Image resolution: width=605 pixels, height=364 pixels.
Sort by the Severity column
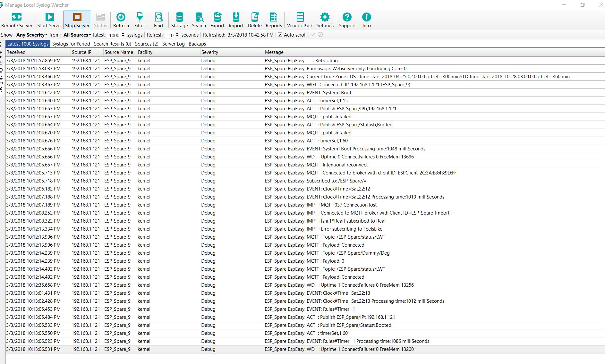coord(209,52)
